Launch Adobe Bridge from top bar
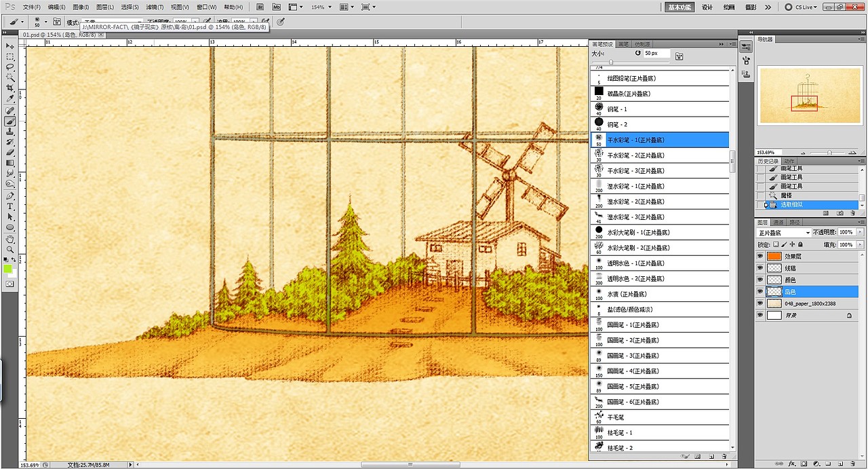 pos(260,7)
